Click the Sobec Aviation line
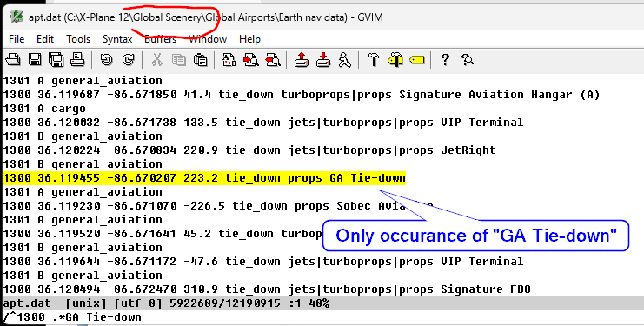 [x=217, y=206]
